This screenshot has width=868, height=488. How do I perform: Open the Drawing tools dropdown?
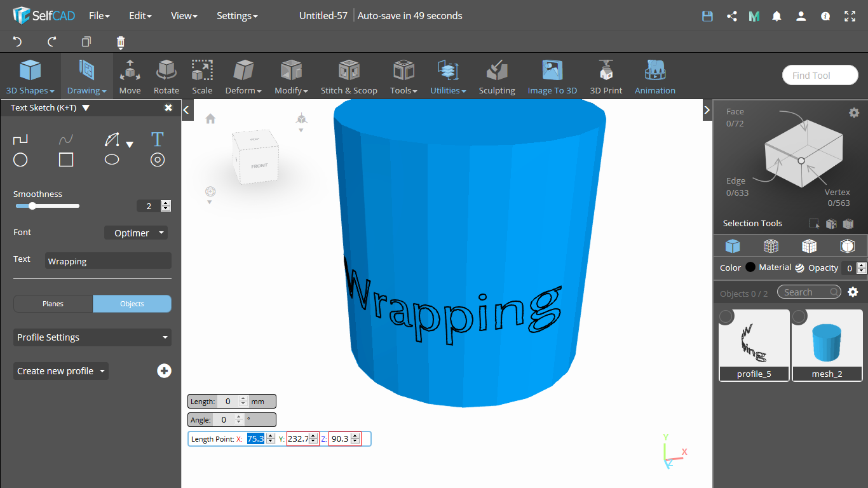click(x=87, y=76)
